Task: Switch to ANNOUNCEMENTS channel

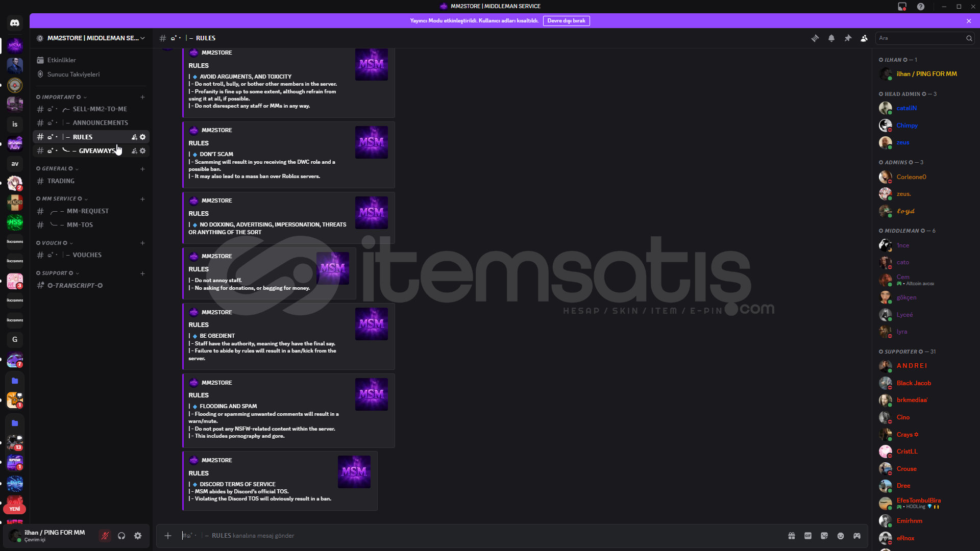Action: tap(91, 123)
